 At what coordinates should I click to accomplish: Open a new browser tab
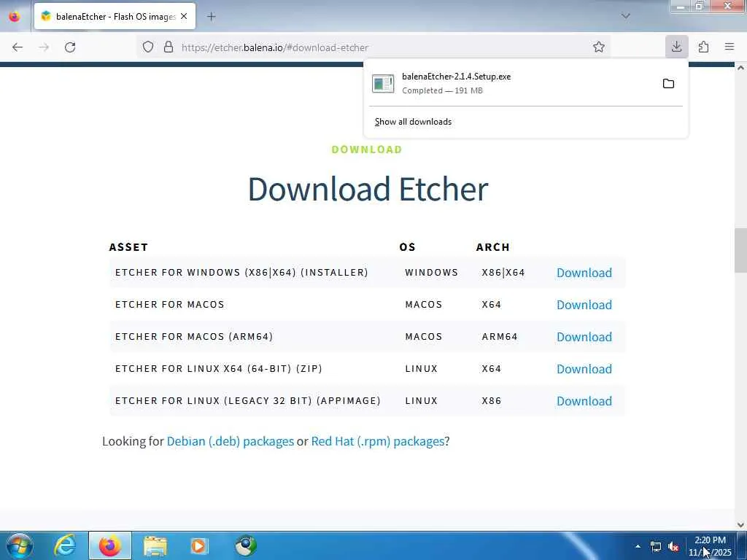point(212,17)
